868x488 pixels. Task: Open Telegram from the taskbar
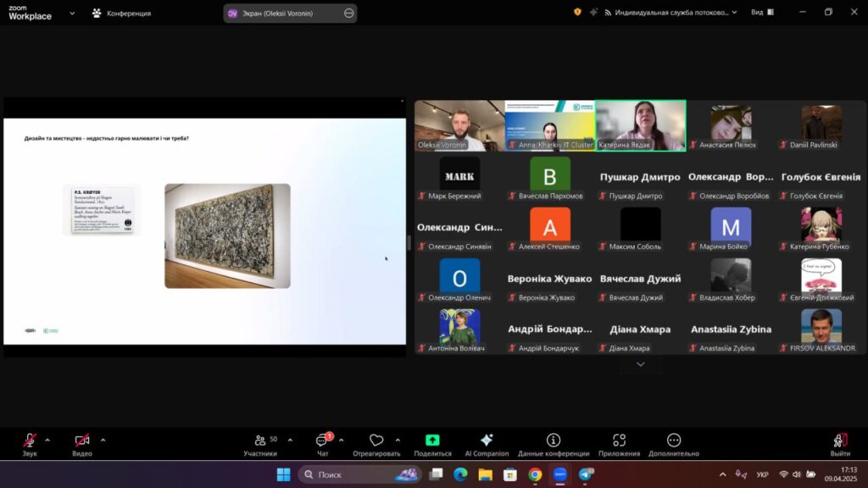[x=586, y=474]
